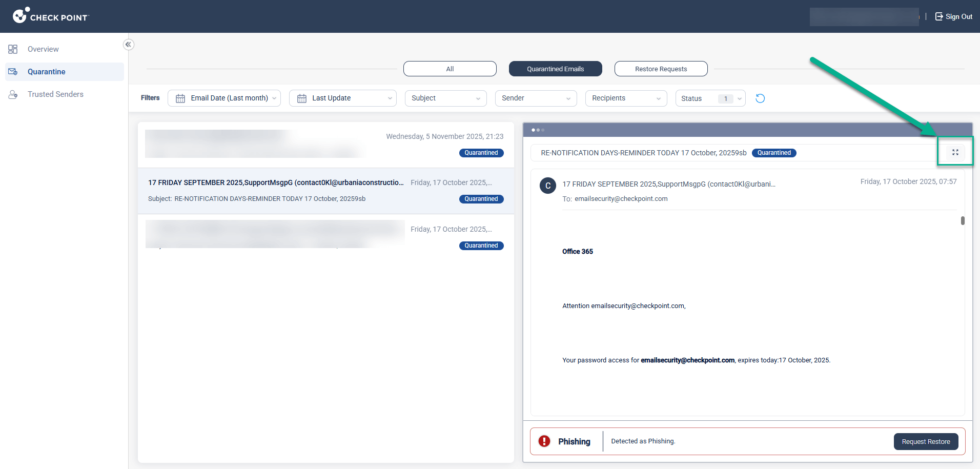The width and height of the screenshot is (980, 469).
Task: Collapse the left sidebar with chevron icon
Action: pos(128,45)
